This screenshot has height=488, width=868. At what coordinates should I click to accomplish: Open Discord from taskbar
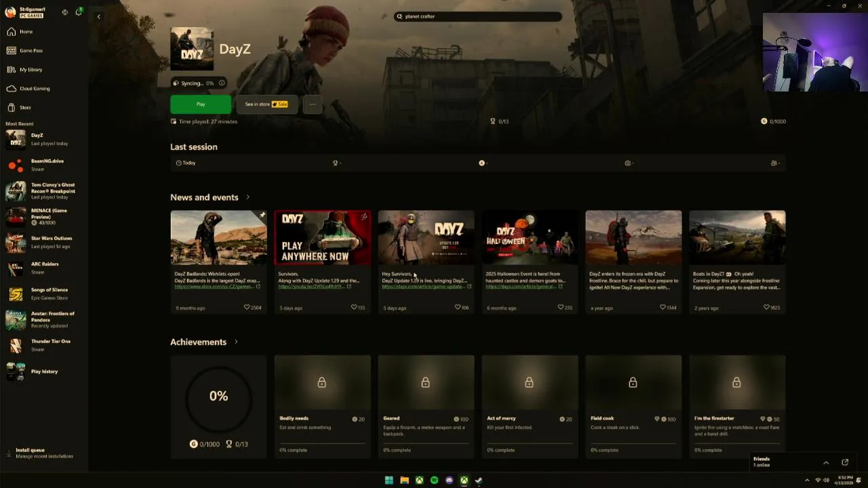tap(449, 481)
